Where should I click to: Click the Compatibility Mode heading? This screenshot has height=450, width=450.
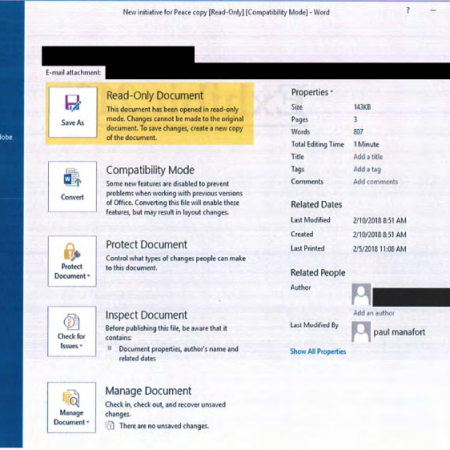click(x=150, y=170)
